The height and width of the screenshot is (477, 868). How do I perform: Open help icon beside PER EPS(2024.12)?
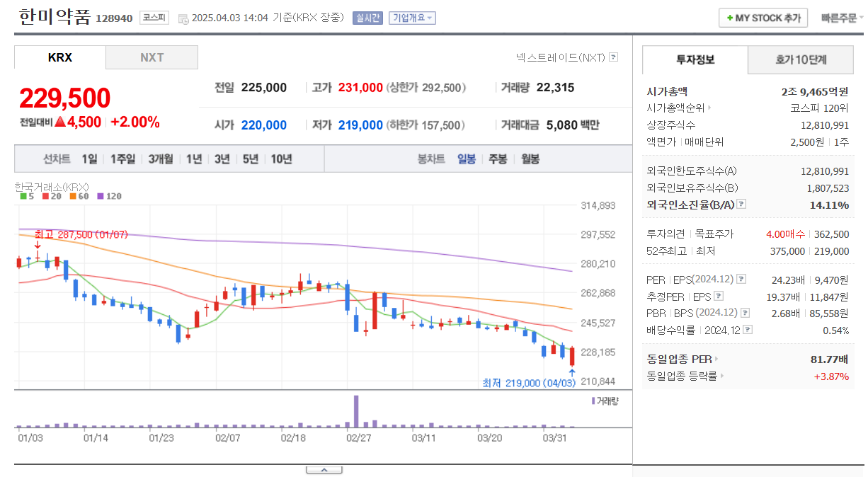coord(741,280)
